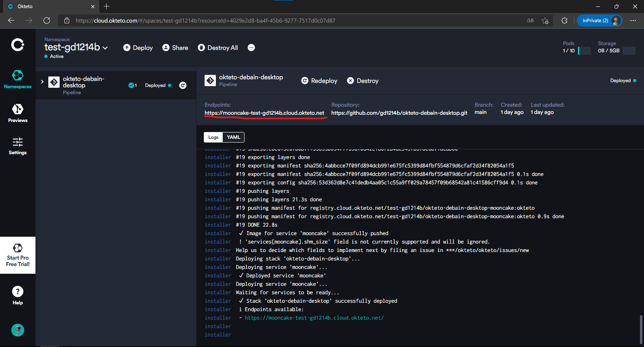This screenshot has width=644, height=347.
Task: Open the user avatar at sidebar bottom
Action: (18, 330)
